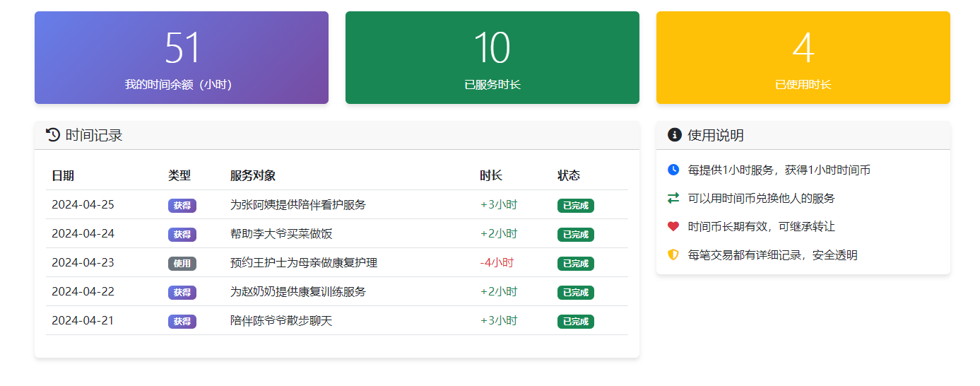Click the 时长 column header
Screen dimensions: 980x386
coord(491,175)
